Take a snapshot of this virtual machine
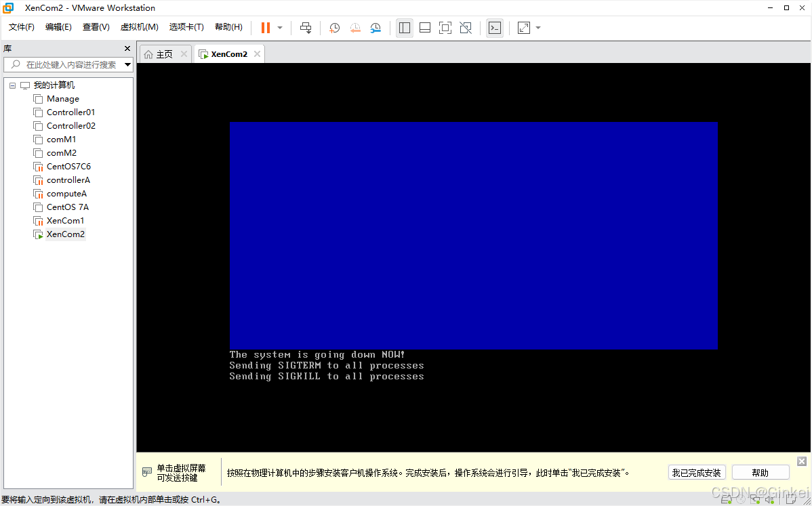Viewport: 812px width, 506px height. click(335, 27)
